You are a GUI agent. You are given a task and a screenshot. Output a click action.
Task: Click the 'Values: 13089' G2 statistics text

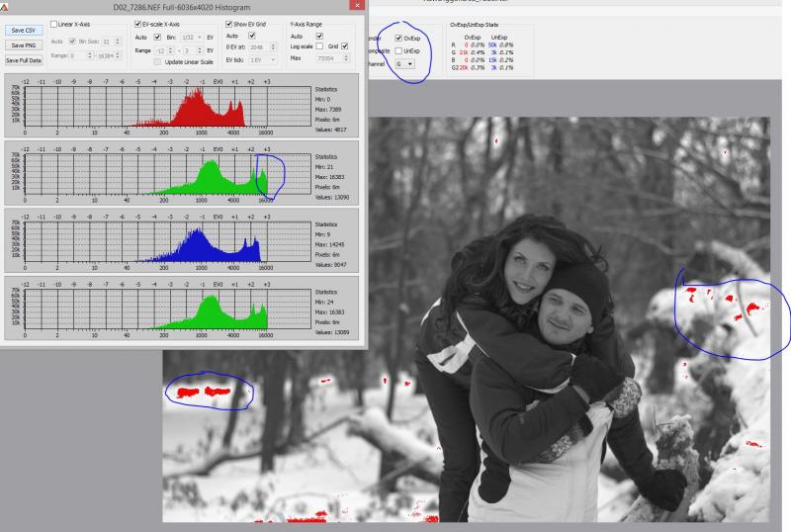tap(332, 332)
